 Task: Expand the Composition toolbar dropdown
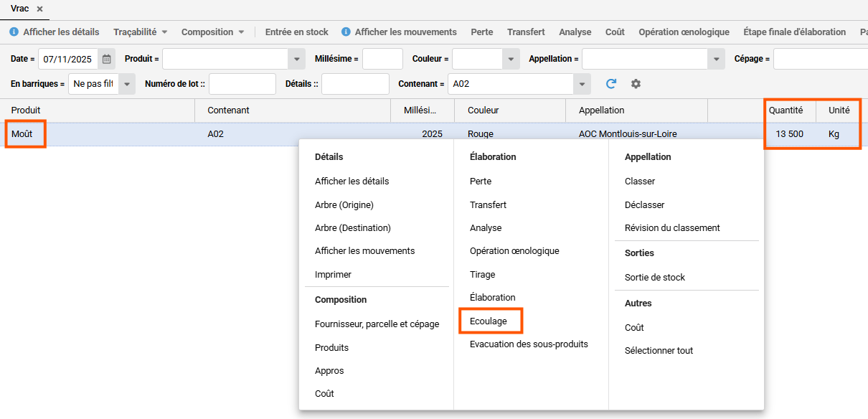click(241, 32)
